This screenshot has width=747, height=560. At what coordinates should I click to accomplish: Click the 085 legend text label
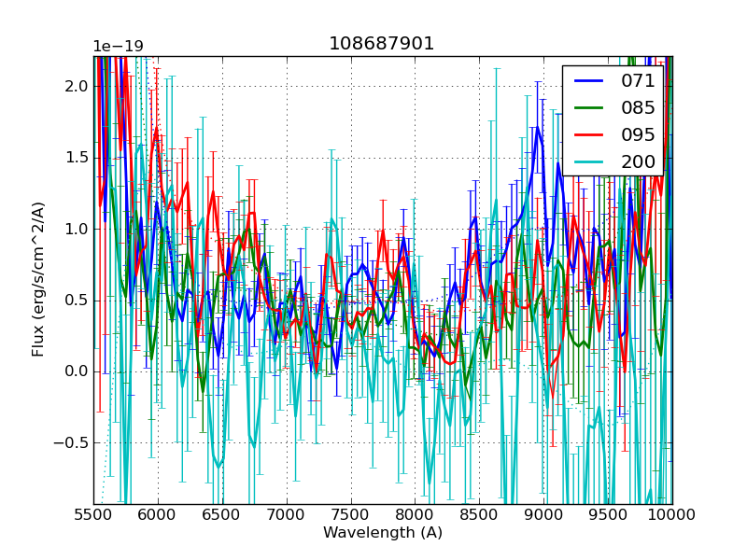(638, 107)
